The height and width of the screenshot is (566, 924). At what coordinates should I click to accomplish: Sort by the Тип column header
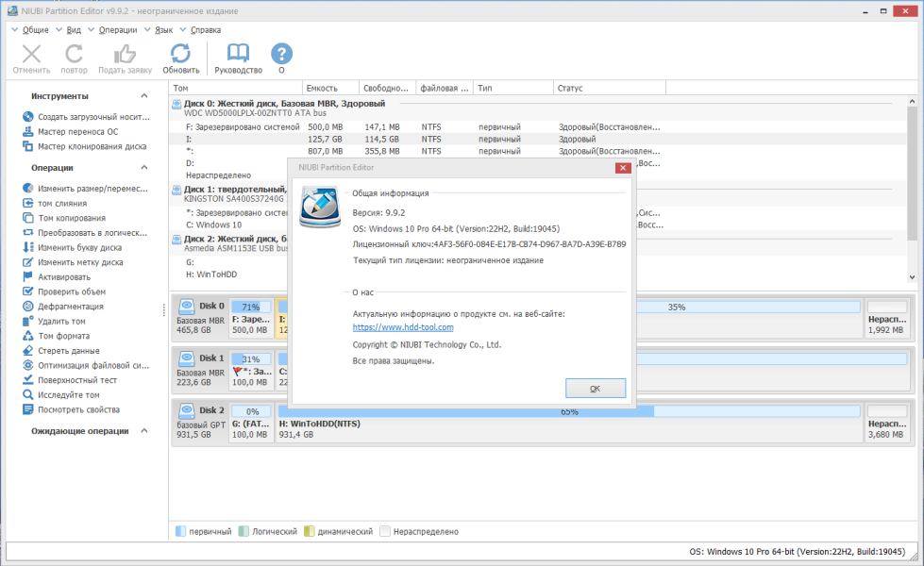(x=513, y=88)
